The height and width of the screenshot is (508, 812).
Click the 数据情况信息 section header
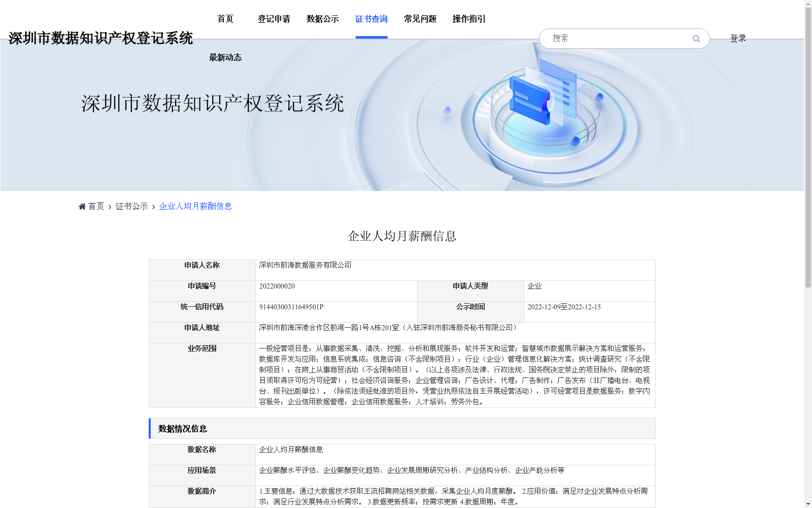pos(402,429)
